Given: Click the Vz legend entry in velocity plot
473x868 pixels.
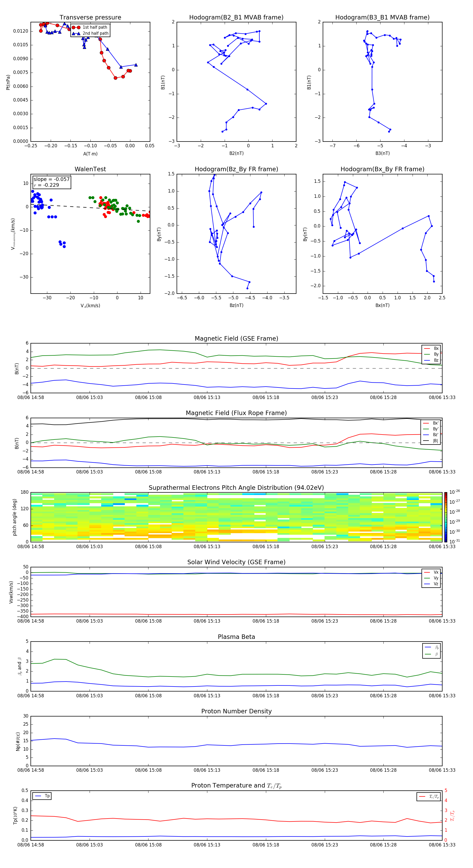Looking at the screenshot, I should pyautogui.click(x=431, y=584).
